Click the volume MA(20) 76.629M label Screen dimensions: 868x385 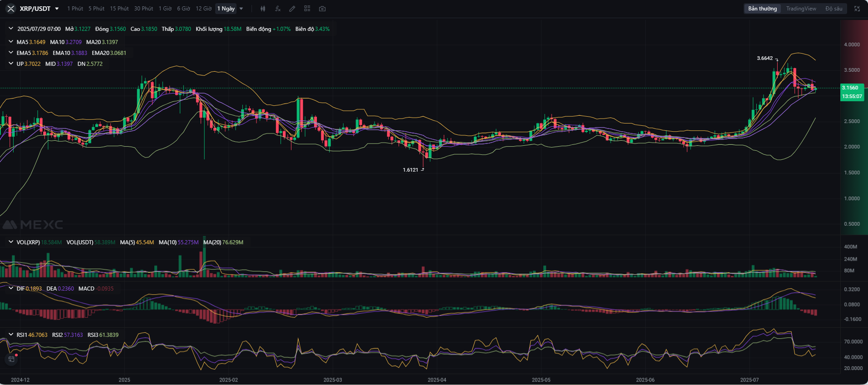tap(223, 242)
